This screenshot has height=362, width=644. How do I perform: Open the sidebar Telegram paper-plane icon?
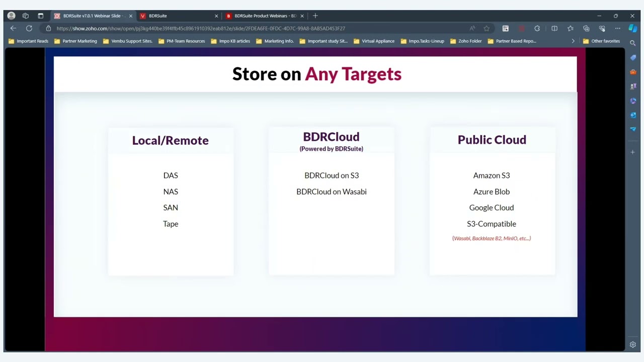click(633, 129)
